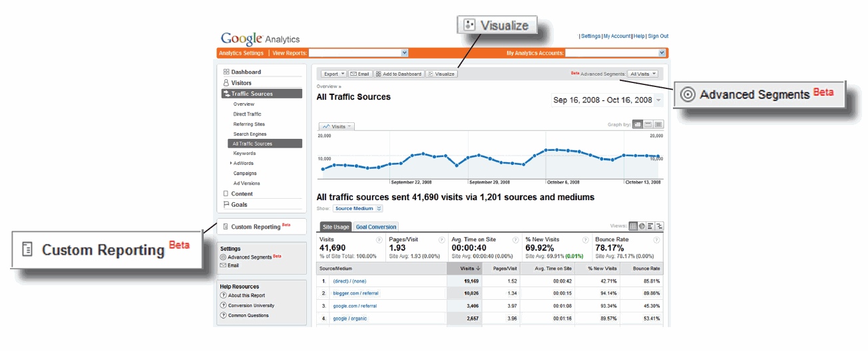Select Overview under Traffic Sources
The image size is (868, 351).
click(244, 104)
